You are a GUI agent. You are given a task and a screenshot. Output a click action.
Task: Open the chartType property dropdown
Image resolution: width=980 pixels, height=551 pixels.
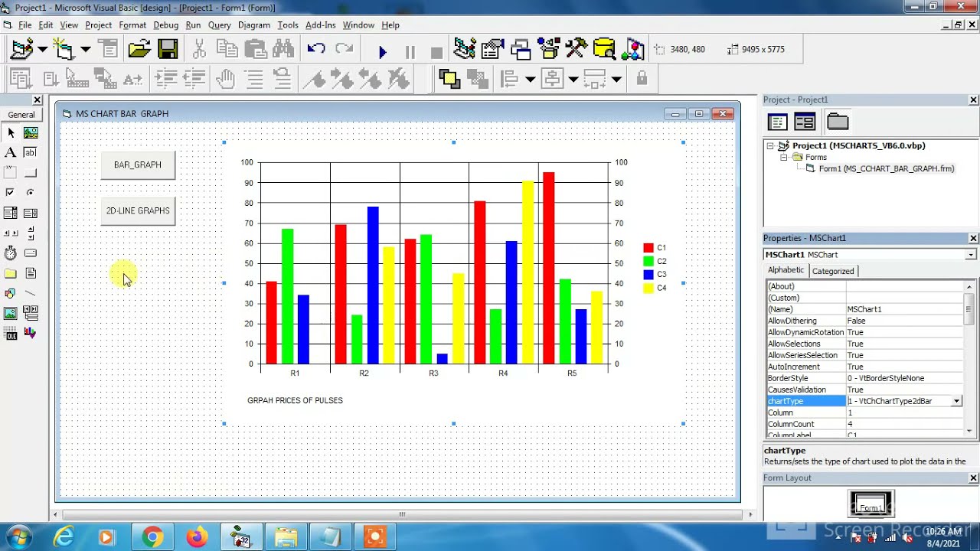point(956,401)
